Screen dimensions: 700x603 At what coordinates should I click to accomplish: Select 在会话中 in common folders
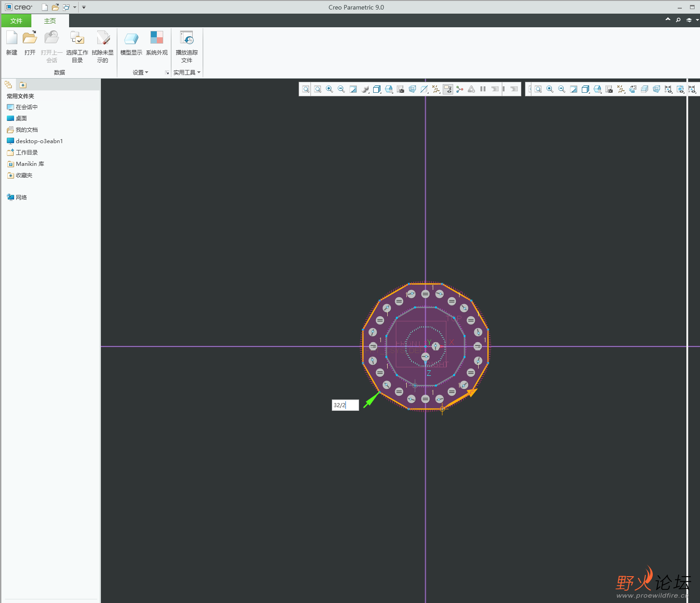(22, 107)
